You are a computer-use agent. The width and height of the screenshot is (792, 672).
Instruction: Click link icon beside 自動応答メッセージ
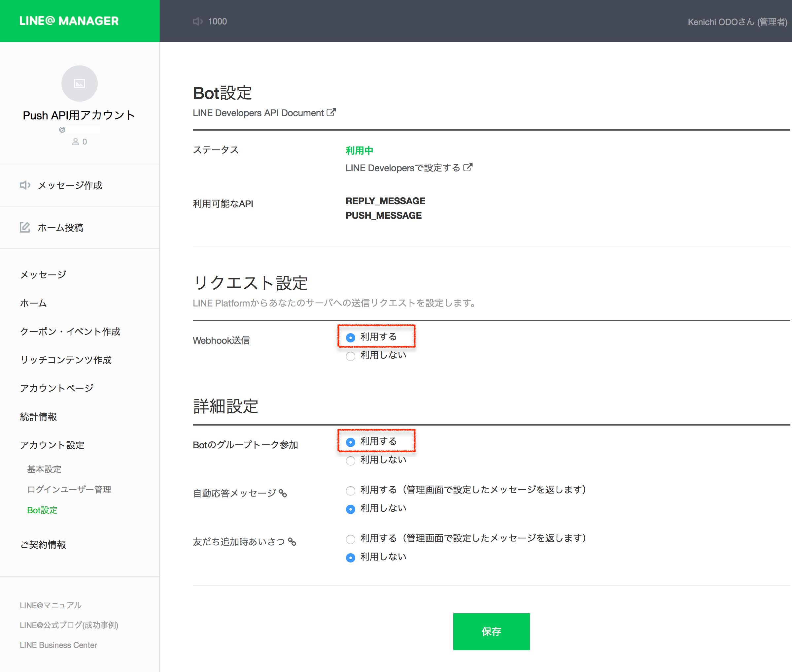coord(283,493)
